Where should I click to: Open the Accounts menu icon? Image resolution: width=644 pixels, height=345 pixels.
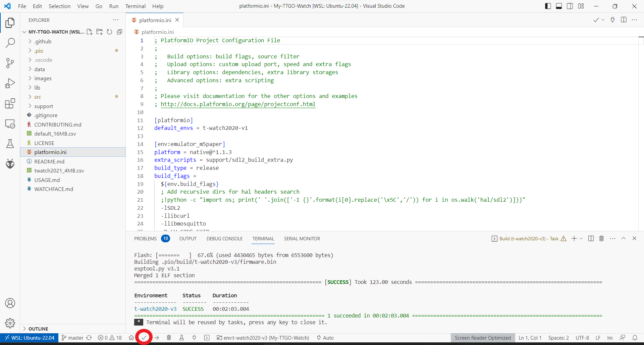coord(10,303)
